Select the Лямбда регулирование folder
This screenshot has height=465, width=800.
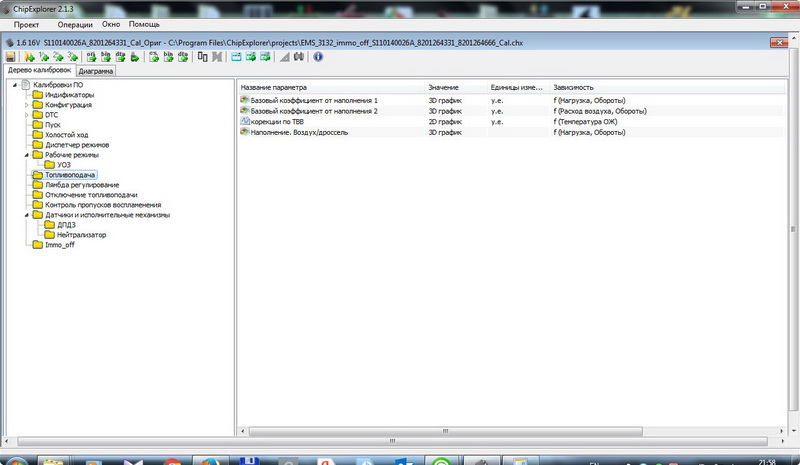point(82,185)
